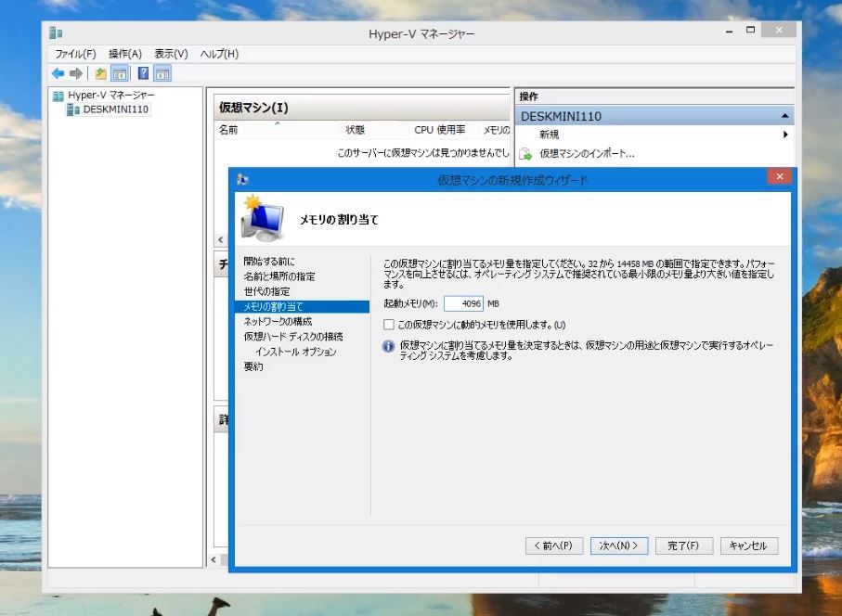Screen dimensions: 842x616
Task: Toggle the action pane toolbar icon
Action: click(162, 73)
